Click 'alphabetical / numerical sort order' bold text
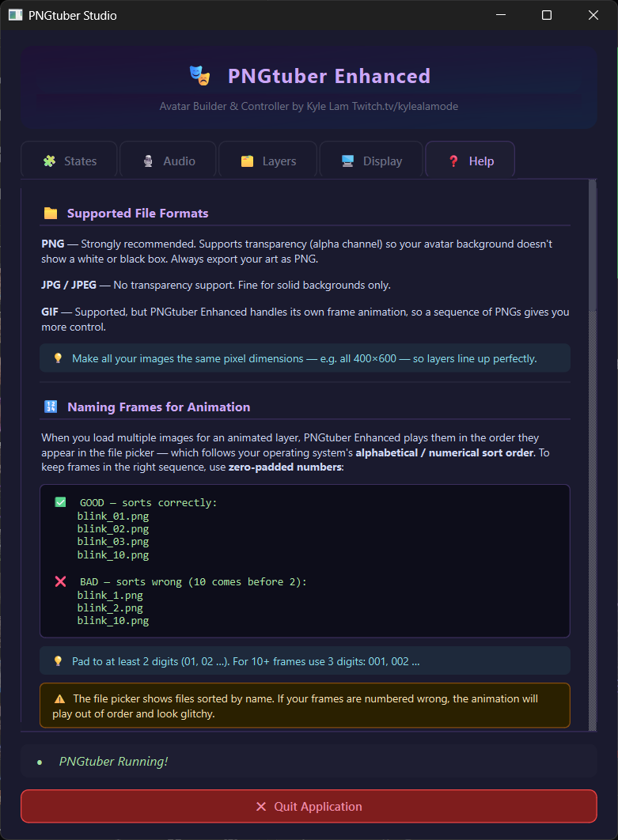The height and width of the screenshot is (840, 618). 445,452
